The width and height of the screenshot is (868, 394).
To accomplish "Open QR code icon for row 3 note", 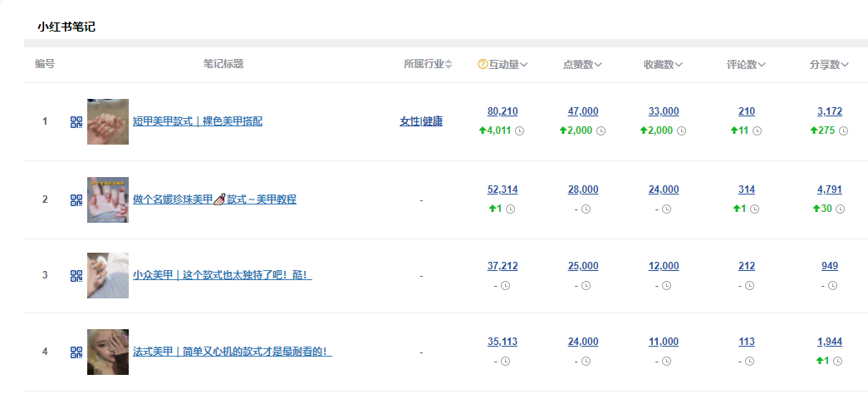I will [76, 275].
